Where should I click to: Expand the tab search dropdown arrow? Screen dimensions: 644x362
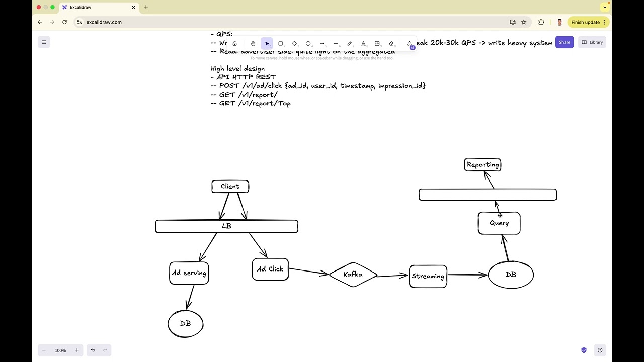point(605,7)
